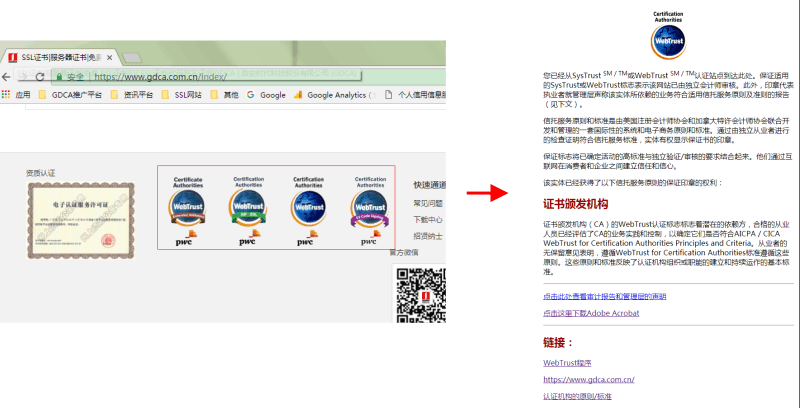
Task: Open 点击此处查看审计报告和管理层的声明 link
Action: point(605,296)
